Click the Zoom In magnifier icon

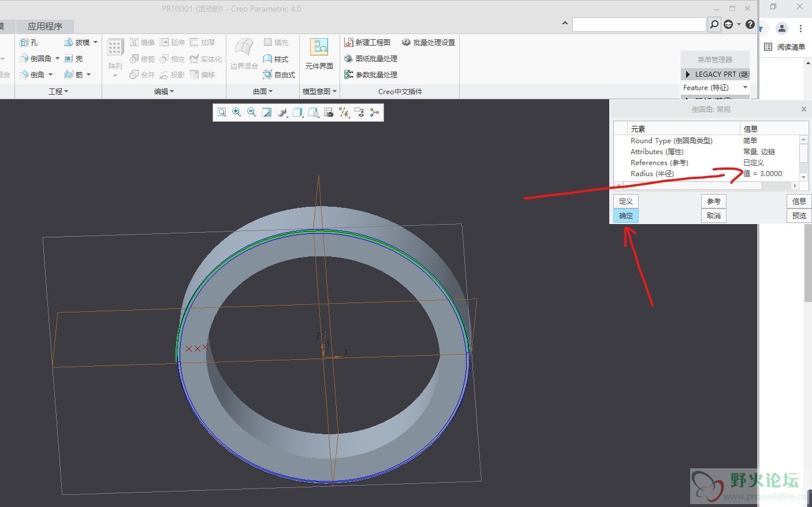pos(237,113)
